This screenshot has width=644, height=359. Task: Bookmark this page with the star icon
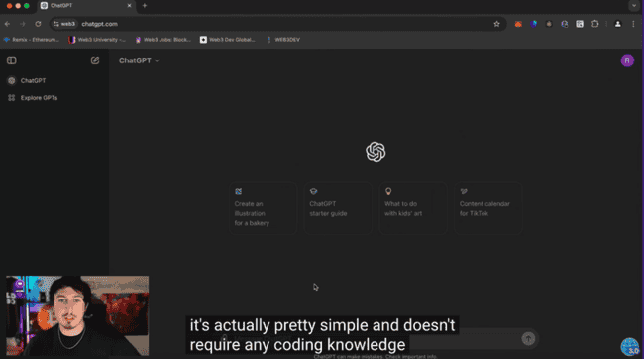pos(496,24)
